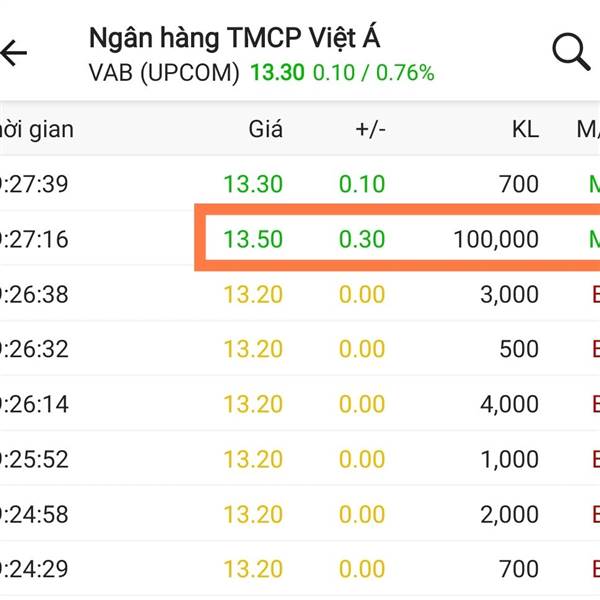Tap price 13.30 in the :27:39 row
600x600 pixels.
point(253,184)
